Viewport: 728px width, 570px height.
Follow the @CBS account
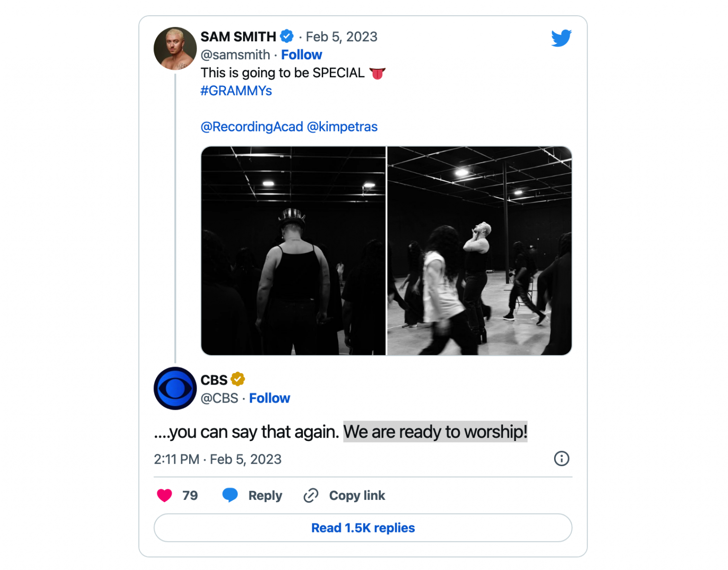[x=269, y=398]
